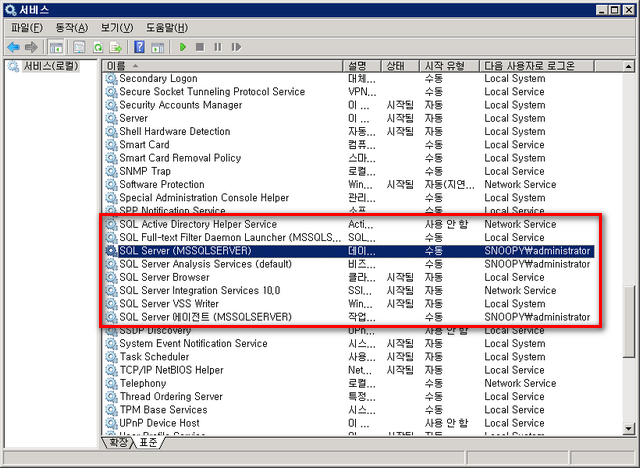The image size is (640, 468).
Task: Select SQL Server Integration Services 10.0 row
Action: point(349,291)
